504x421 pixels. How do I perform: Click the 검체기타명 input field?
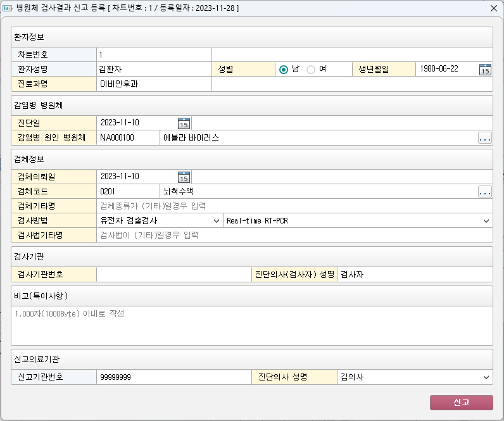click(294, 206)
